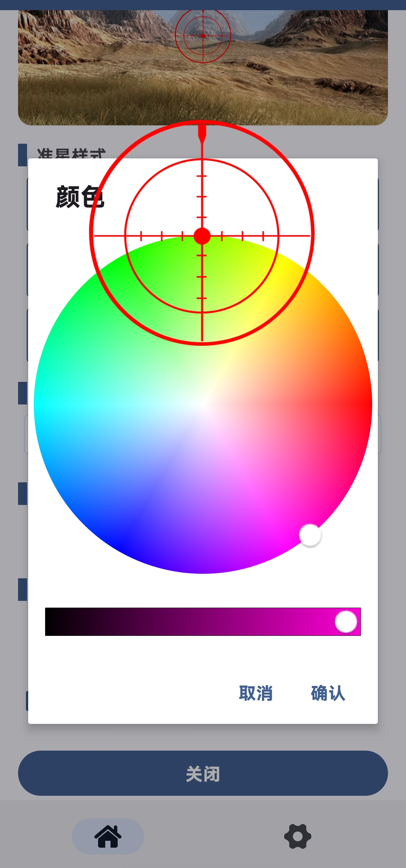406x868 pixels.
Task: Pick white at the color wheel center
Action: [x=203, y=404]
